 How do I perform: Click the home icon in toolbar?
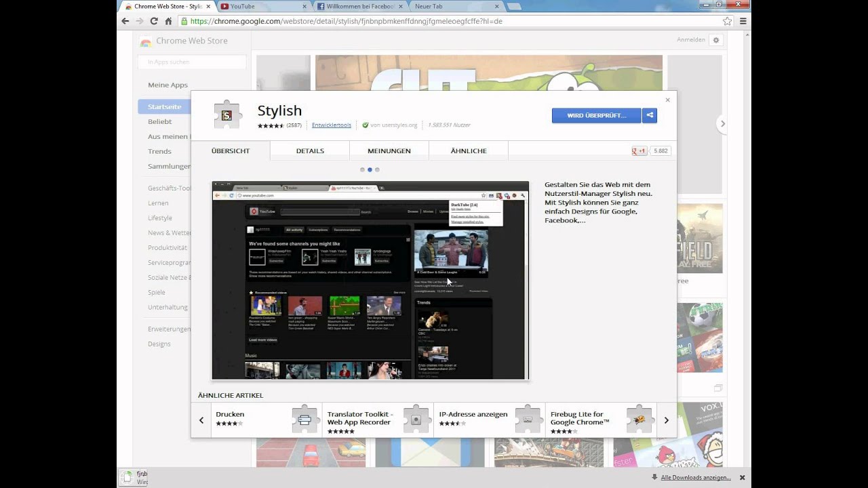pos(168,21)
